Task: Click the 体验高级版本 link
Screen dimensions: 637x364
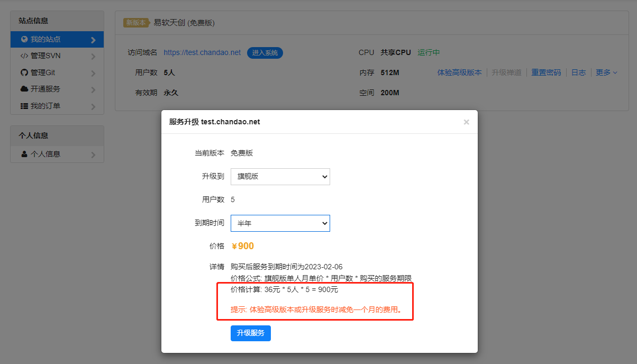Action: [459, 72]
